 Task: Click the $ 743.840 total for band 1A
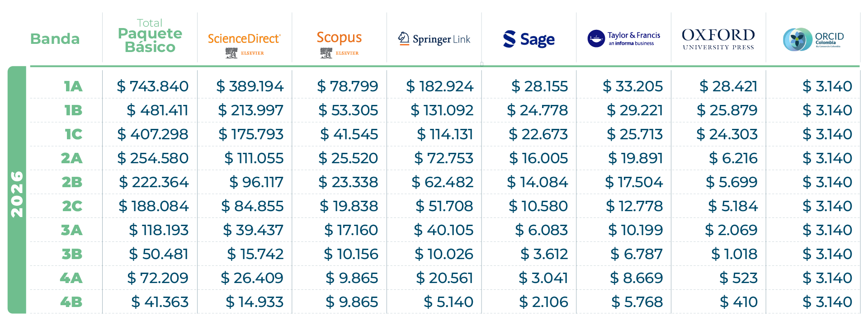tap(152, 86)
